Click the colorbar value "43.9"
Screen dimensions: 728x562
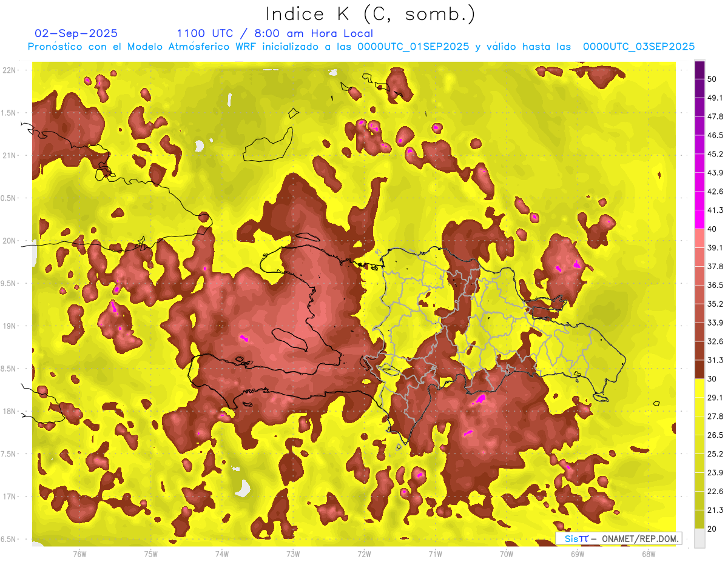click(x=715, y=173)
